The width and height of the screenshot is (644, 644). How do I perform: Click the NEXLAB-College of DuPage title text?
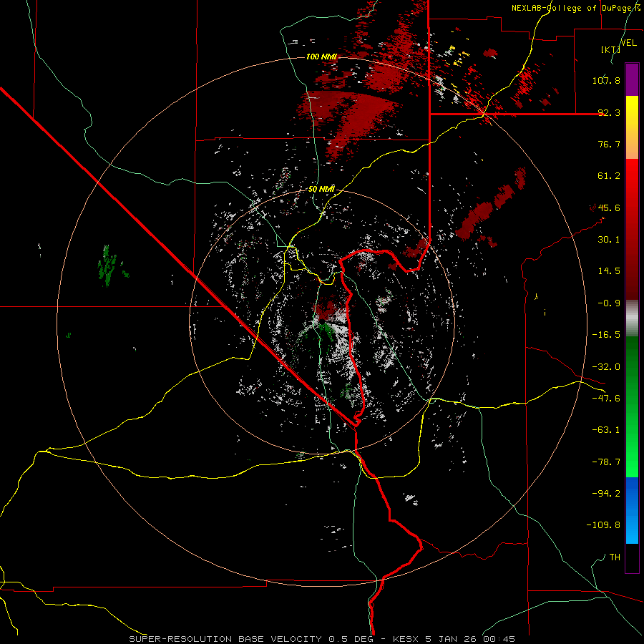coord(575,8)
